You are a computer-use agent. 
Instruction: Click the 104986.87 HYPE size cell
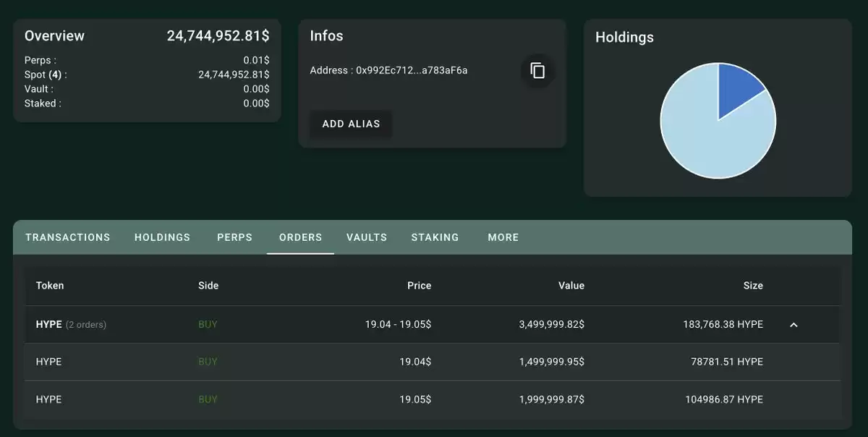click(x=724, y=399)
